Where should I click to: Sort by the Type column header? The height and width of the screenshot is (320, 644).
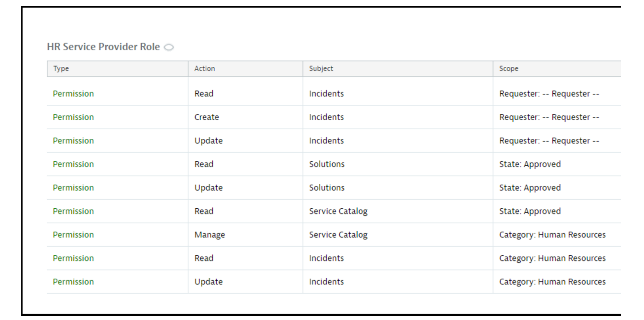click(61, 69)
